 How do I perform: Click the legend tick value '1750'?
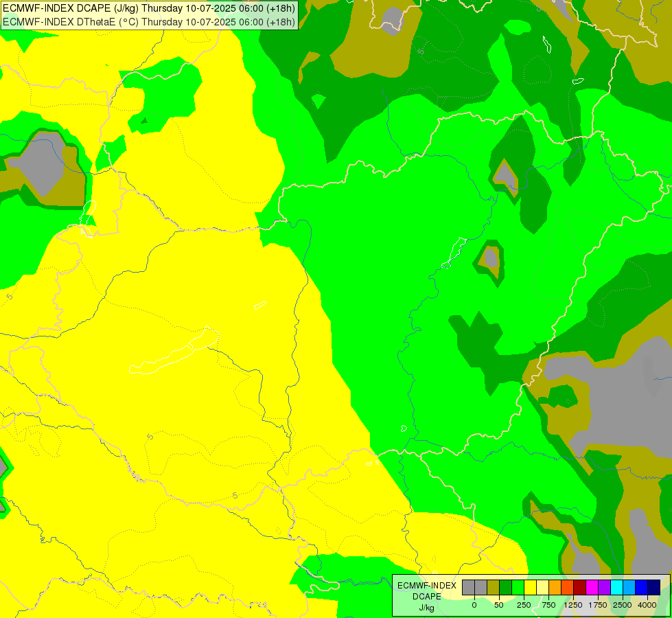[x=598, y=605]
